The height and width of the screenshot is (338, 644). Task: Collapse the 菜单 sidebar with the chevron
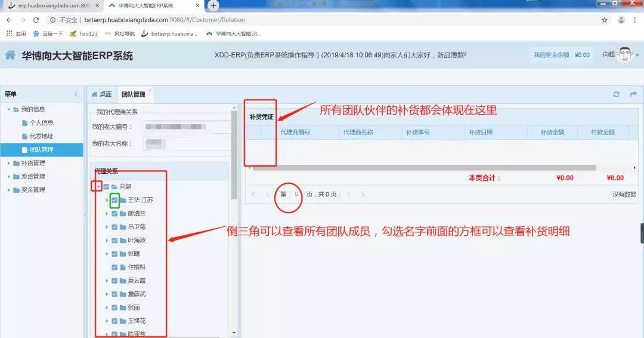[x=76, y=94]
